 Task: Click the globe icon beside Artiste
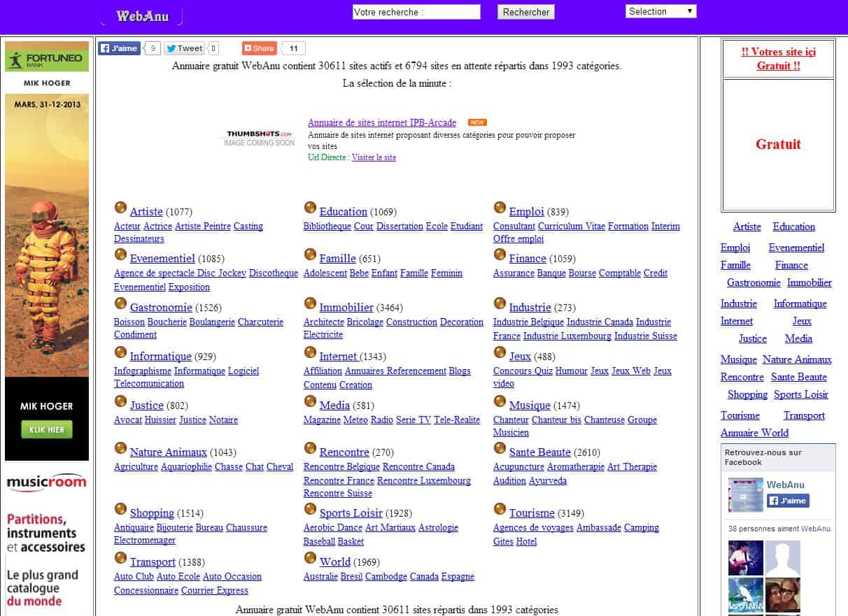[120, 208]
